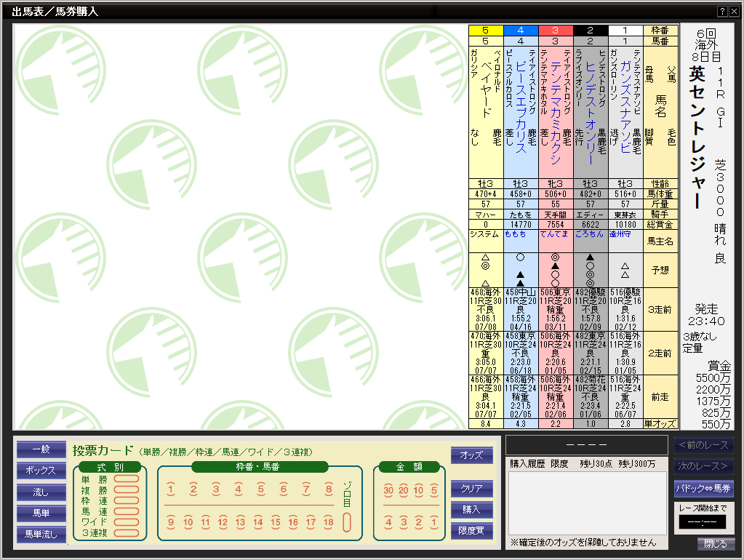The image size is (744, 560).
Task: Click the black status display showing dashes
Action: [x=587, y=445]
